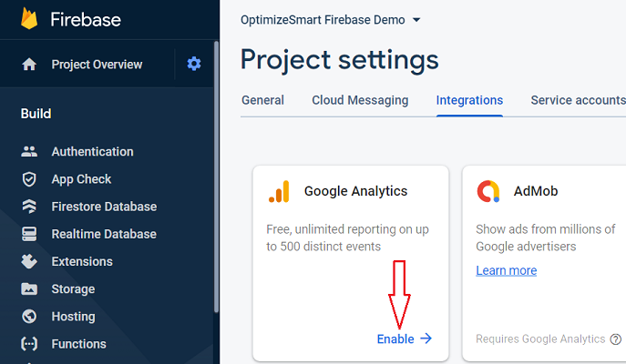Open Authentication from Build menu
The width and height of the screenshot is (626, 364).
pos(92,151)
